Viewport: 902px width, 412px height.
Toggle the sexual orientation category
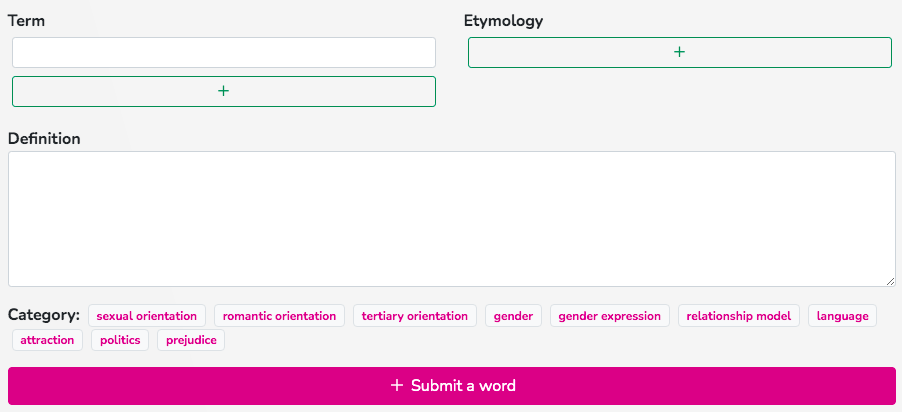147,316
